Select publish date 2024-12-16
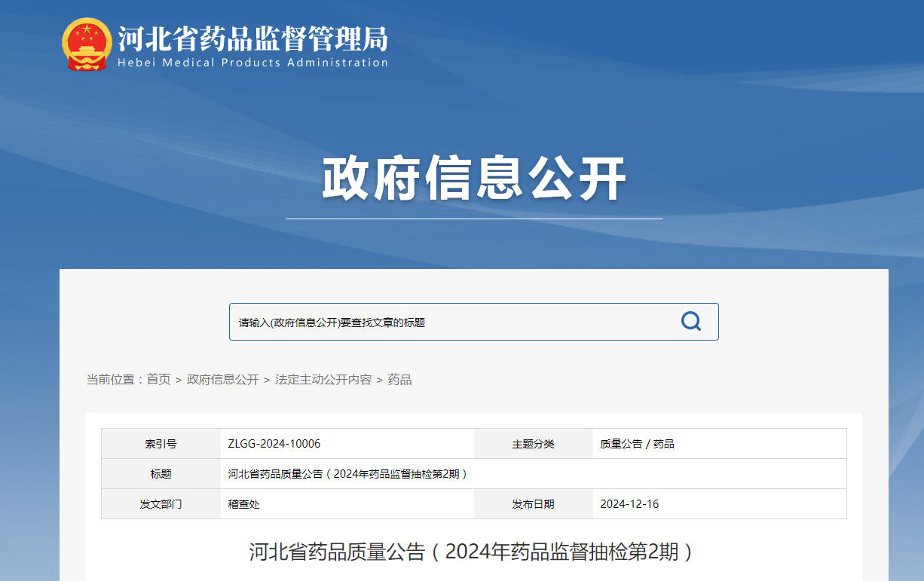 629,504
